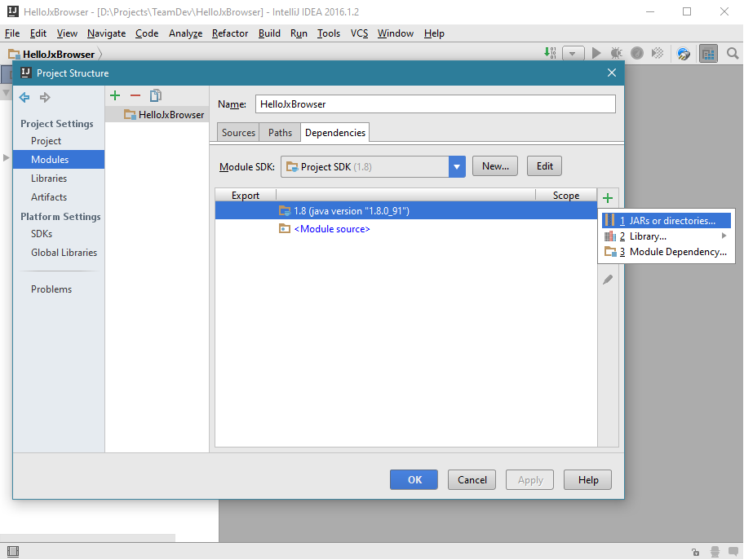Click the Search Everywhere magnifier icon
This screenshot has height=560, width=744.
click(733, 54)
